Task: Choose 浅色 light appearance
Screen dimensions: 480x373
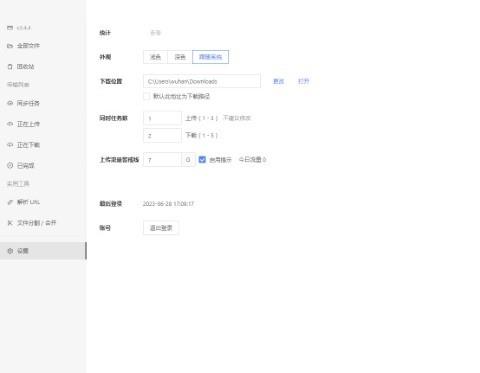Action: tap(155, 57)
